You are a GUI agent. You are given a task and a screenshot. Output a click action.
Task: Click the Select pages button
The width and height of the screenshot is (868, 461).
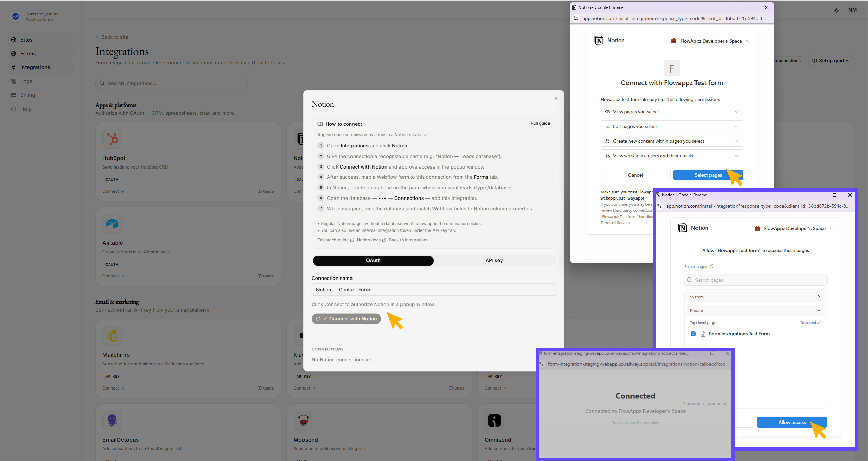(708, 175)
